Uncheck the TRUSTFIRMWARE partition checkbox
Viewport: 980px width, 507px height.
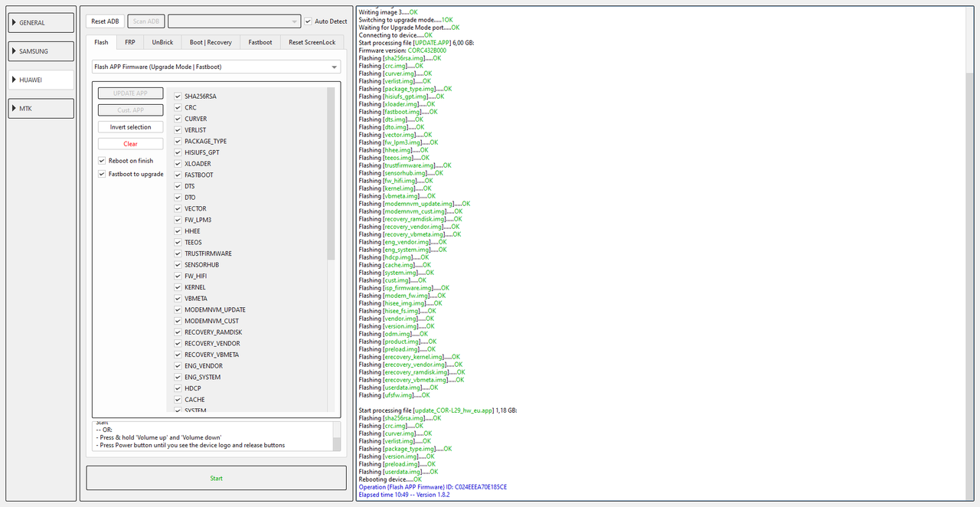point(178,253)
